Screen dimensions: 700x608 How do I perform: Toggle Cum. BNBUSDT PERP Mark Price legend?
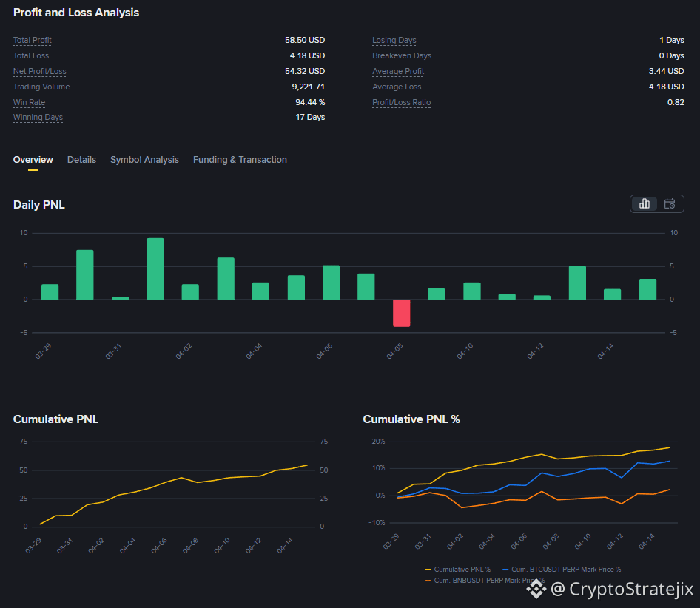(x=485, y=581)
